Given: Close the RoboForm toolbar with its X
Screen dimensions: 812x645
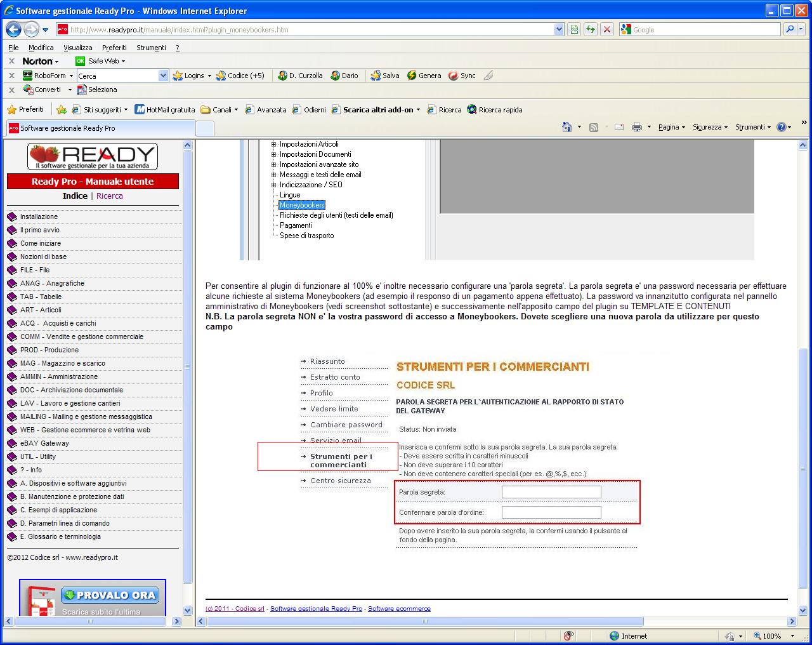Looking at the screenshot, I should click(11, 76).
